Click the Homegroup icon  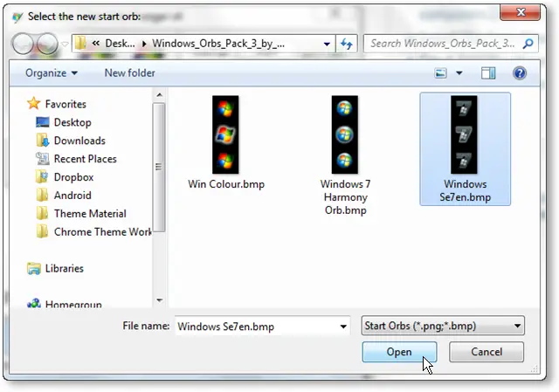point(34,304)
